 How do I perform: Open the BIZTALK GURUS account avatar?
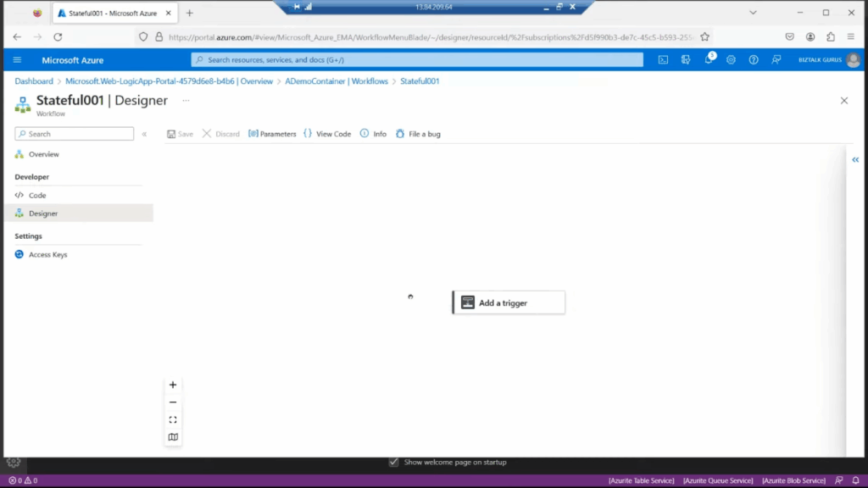click(x=853, y=60)
